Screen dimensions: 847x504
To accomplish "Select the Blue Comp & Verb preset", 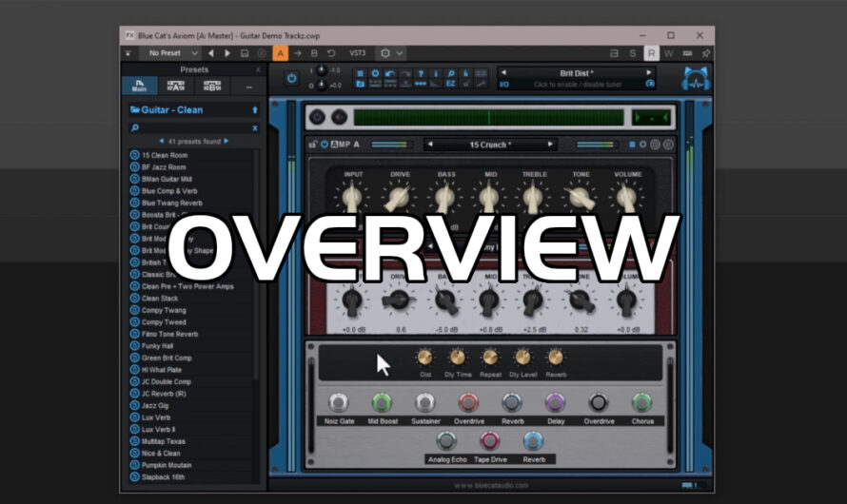I will pyautogui.click(x=168, y=191).
